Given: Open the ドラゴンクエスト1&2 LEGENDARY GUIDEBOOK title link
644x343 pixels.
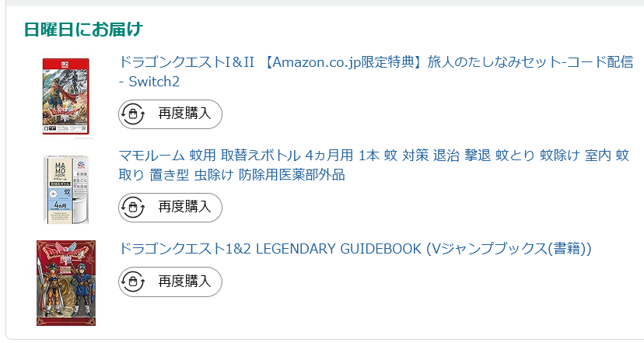Looking at the screenshot, I should (355, 249).
